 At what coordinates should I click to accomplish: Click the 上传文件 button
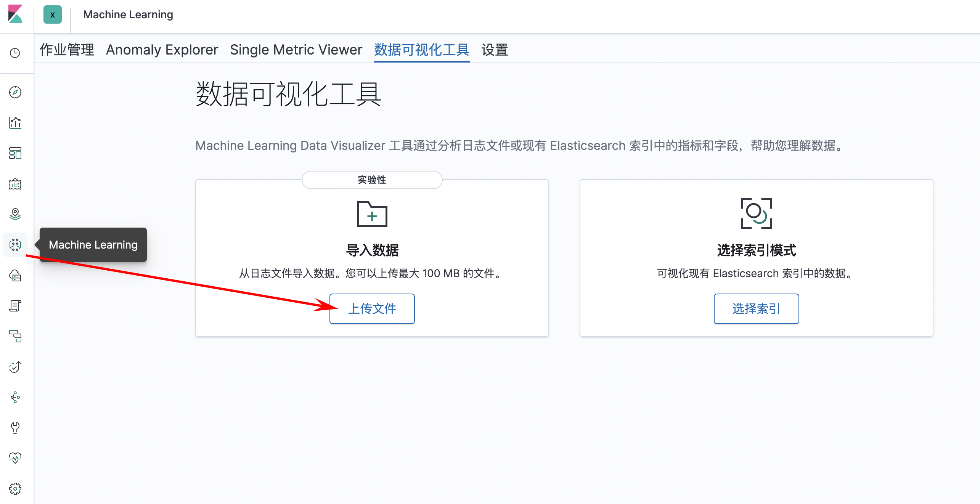(372, 309)
